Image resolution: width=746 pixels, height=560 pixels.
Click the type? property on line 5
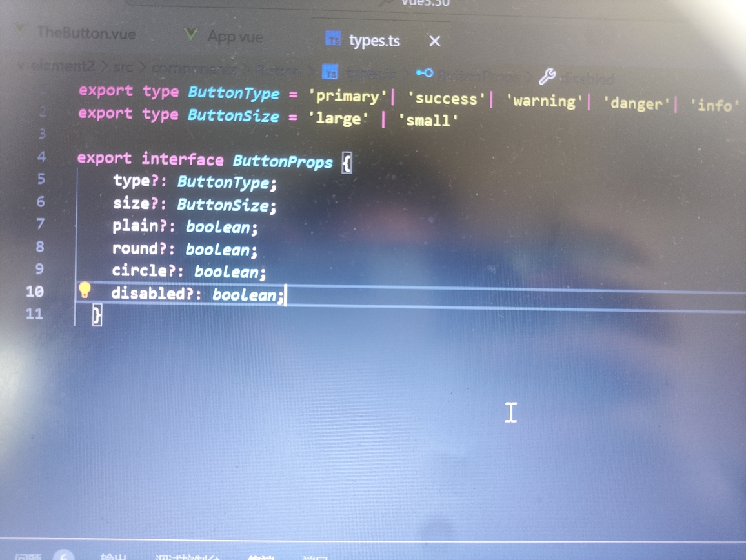(x=136, y=181)
